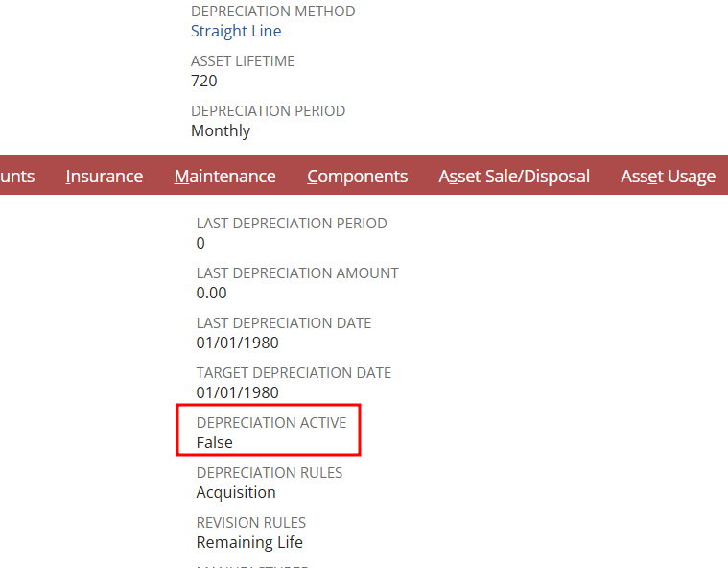Click the partially visible Accounts tab
The width and height of the screenshot is (728, 568).
pos(16,177)
